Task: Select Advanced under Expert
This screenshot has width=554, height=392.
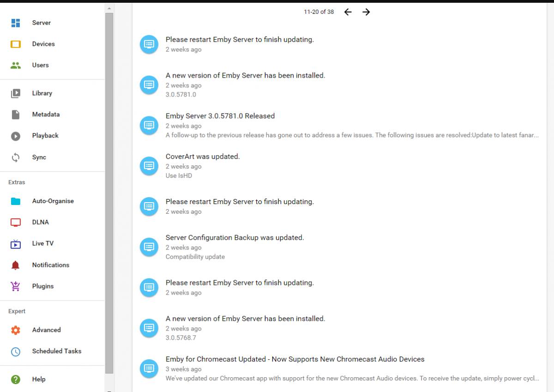Action: [47, 330]
